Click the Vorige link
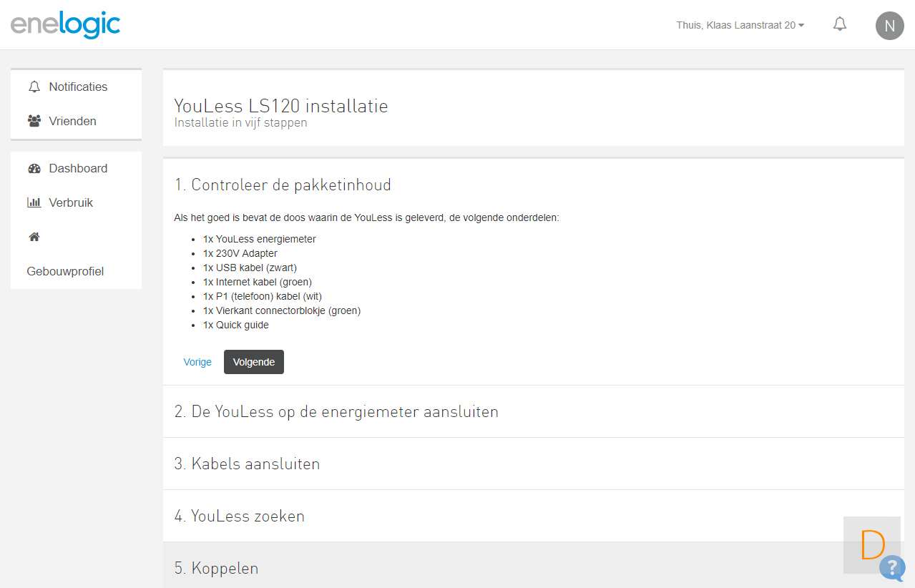The image size is (915, 588). pyautogui.click(x=197, y=362)
